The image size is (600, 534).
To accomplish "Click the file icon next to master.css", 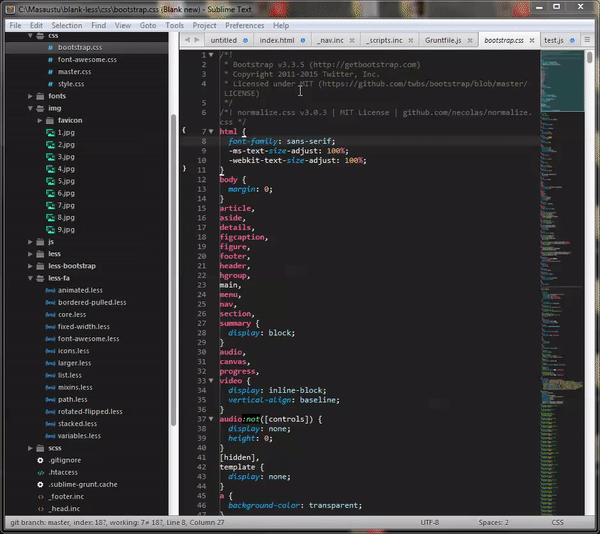I will pyautogui.click(x=50, y=72).
